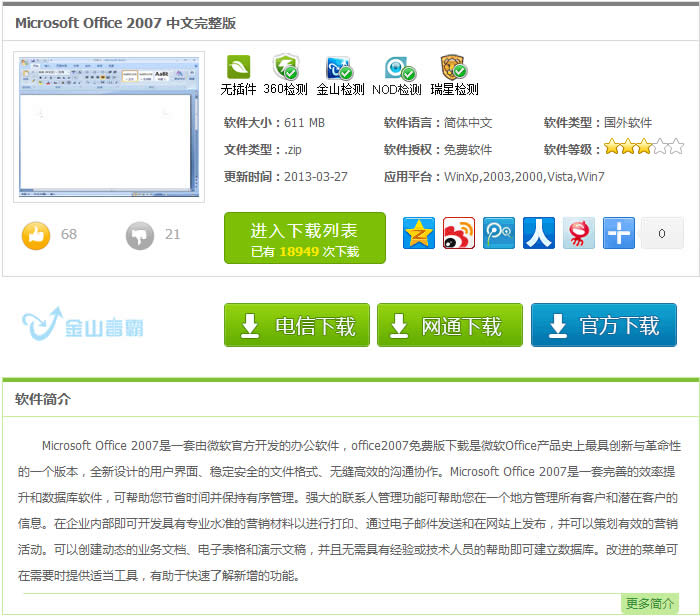Share to Tencent Weibo icon
The width and height of the screenshot is (700, 616).
click(x=499, y=233)
